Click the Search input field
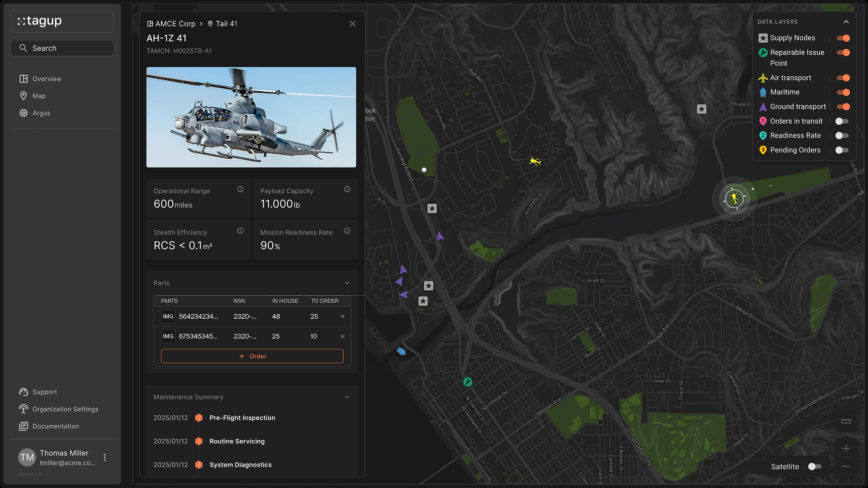The height and width of the screenshot is (488, 868). pyautogui.click(x=62, y=48)
